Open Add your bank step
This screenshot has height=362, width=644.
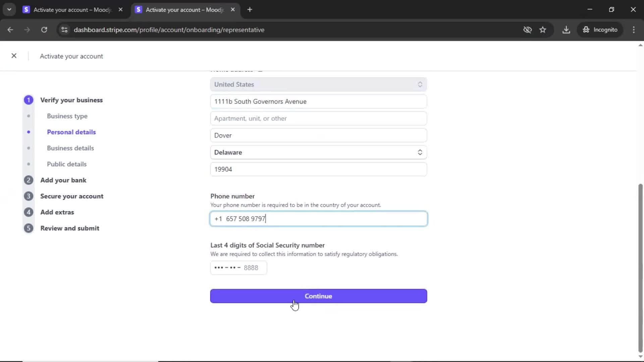(63, 180)
